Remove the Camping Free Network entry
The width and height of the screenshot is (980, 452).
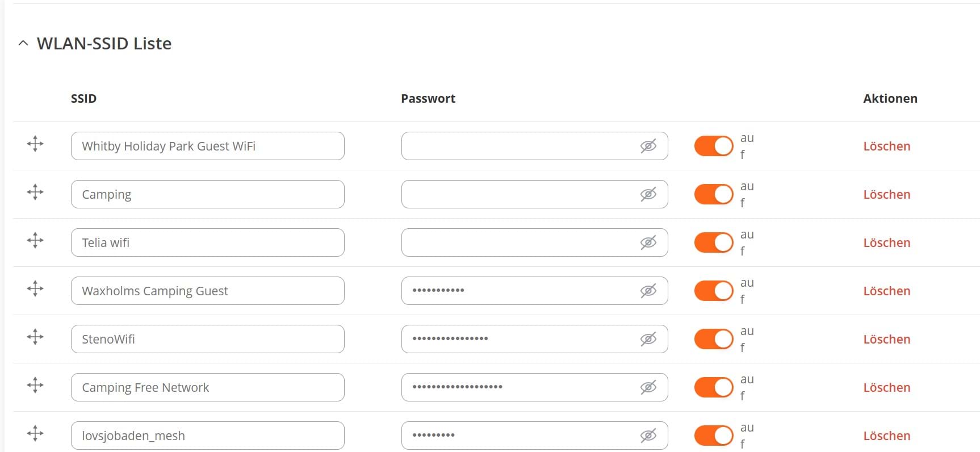[886, 387]
